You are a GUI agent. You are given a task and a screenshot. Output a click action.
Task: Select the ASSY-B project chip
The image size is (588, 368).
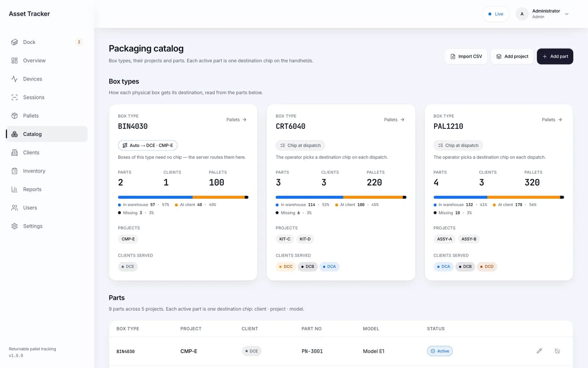469,239
